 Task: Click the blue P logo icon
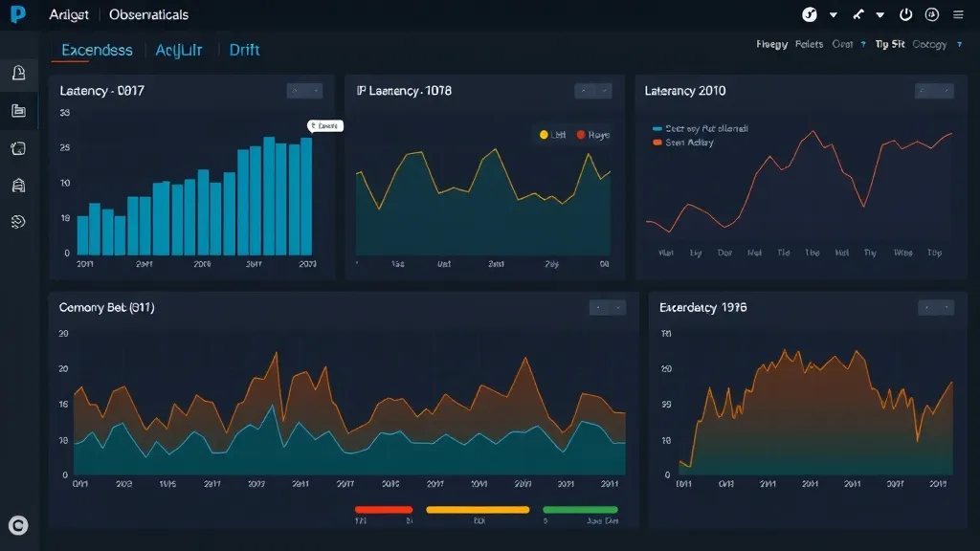pyautogui.click(x=18, y=13)
